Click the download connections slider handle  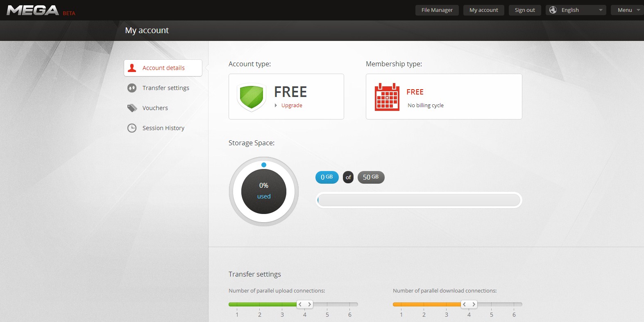click(x=469, y=304)
